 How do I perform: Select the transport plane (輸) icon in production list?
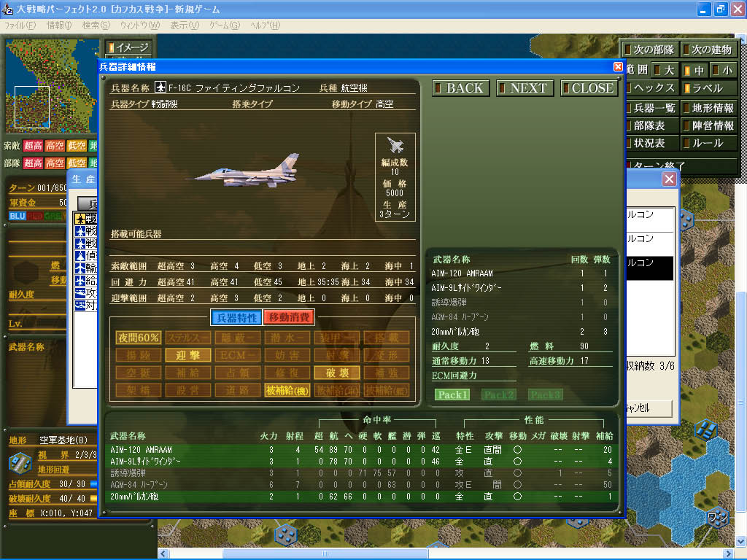coord(80,268)
